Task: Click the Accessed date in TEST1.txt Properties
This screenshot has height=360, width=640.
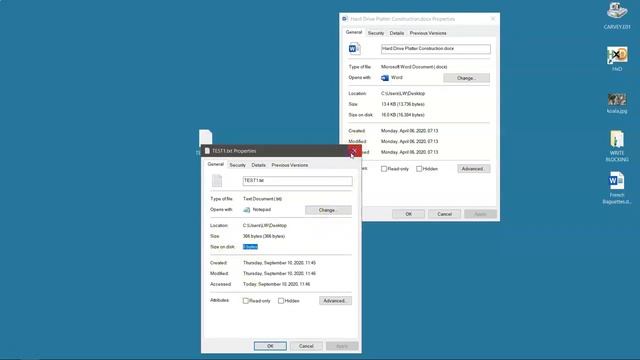Action: (277, 284)
